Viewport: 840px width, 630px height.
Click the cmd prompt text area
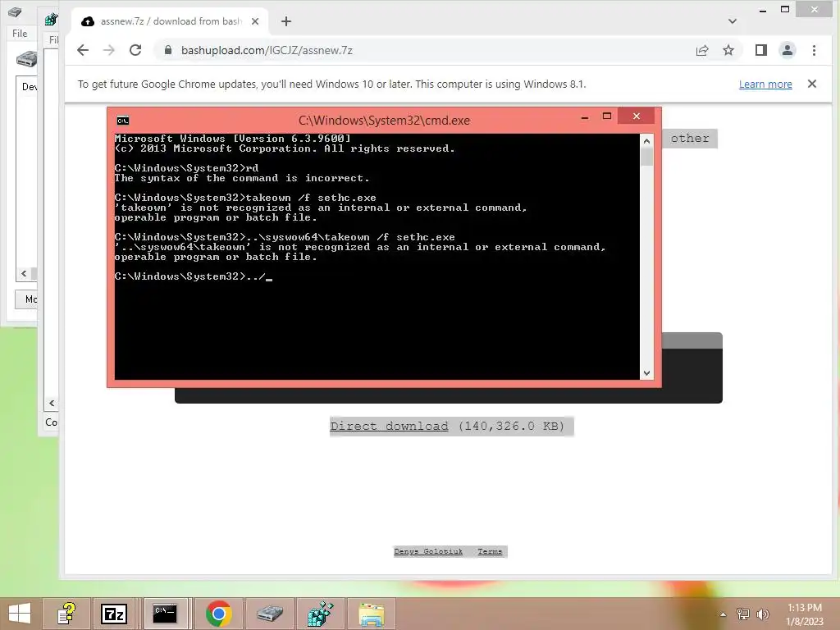377,256
